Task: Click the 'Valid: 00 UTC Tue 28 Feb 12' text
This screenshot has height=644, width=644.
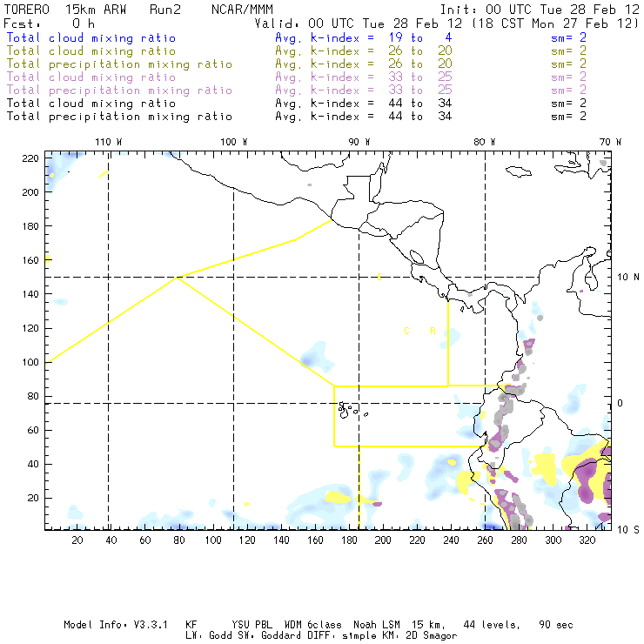Action: pos(359,23)
